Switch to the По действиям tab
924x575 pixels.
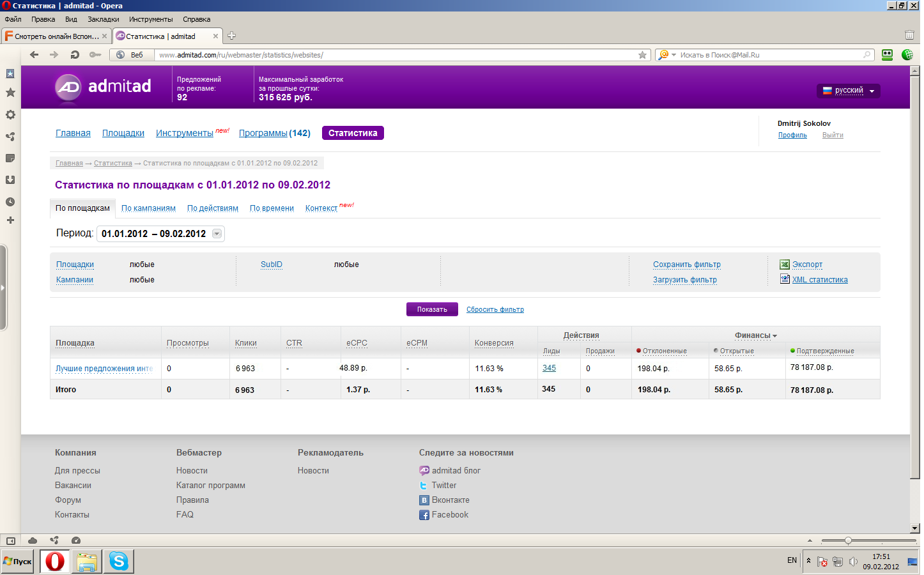(213, 208)
